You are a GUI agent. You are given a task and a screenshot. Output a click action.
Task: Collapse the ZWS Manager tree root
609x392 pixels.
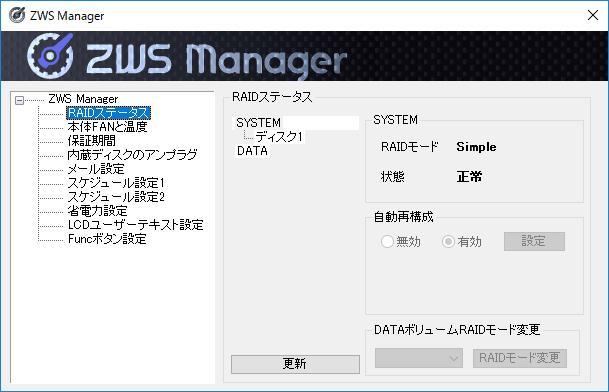pos(19,100)
